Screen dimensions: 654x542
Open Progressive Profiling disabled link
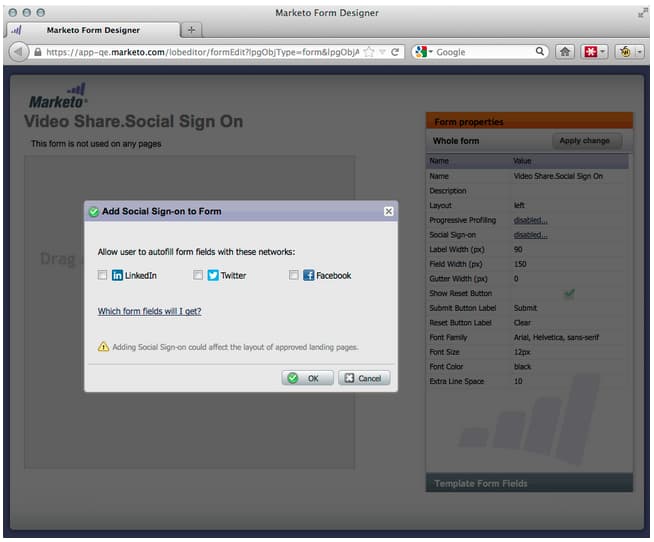(x=531, y=220)
